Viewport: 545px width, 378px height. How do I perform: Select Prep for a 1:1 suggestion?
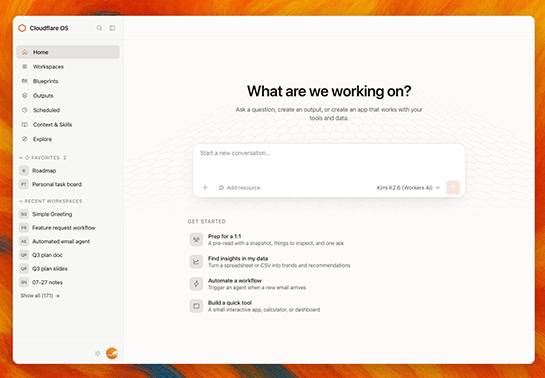tap(267, 240)
